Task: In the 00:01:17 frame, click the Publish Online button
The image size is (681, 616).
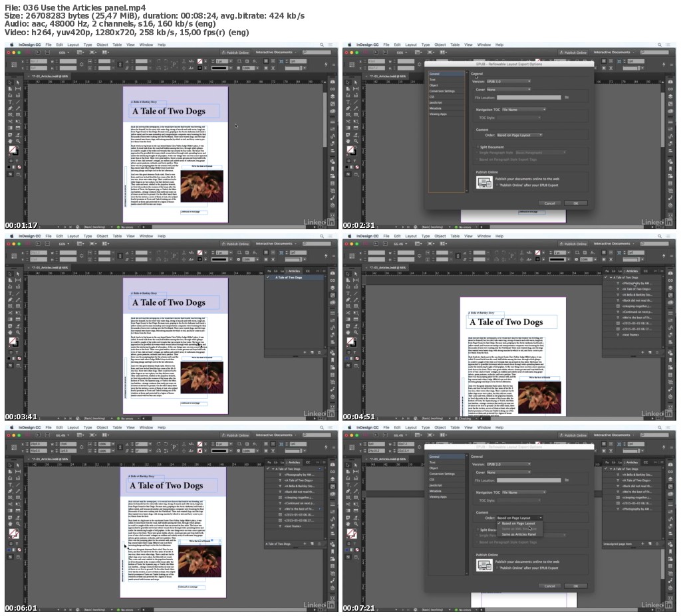Action: 235,52
